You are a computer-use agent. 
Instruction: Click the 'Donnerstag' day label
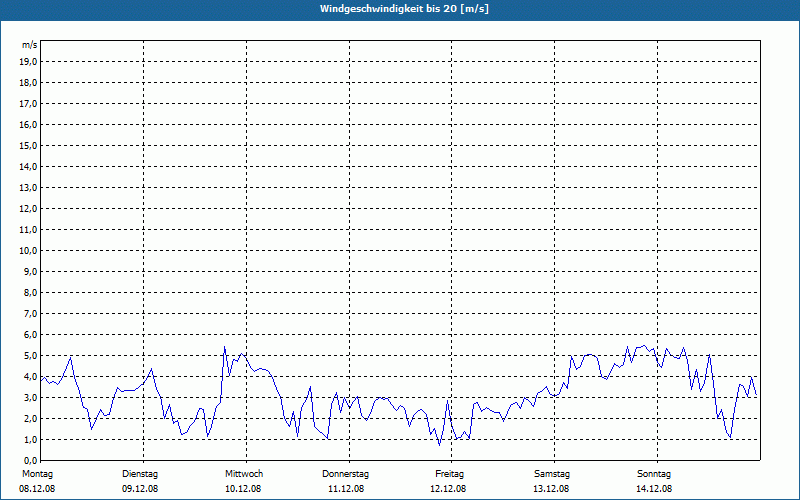(345, 474)
